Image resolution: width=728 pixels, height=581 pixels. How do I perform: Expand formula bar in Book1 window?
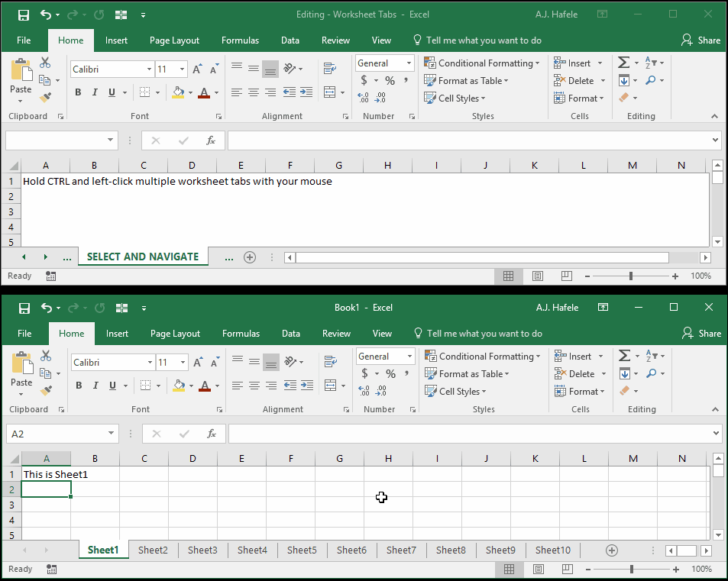716,434
